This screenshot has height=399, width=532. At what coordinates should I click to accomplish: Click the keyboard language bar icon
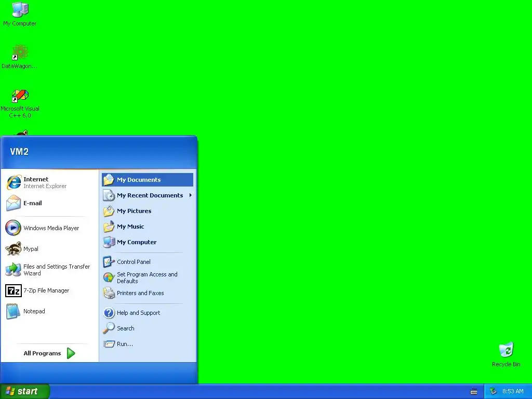(474, 392)
